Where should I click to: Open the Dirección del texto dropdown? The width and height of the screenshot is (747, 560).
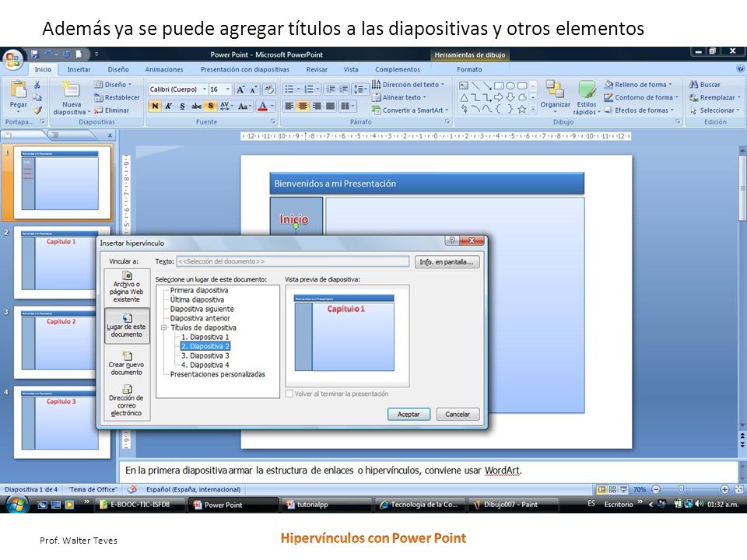(x=409, y=85)
